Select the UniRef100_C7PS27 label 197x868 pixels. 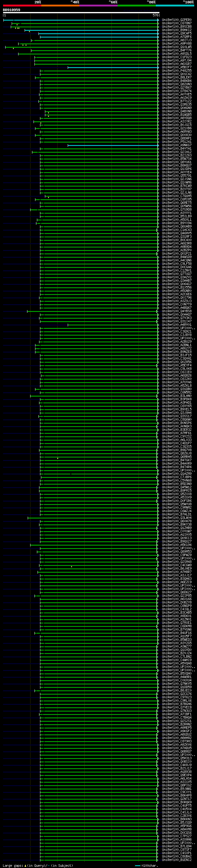(177, 836)
